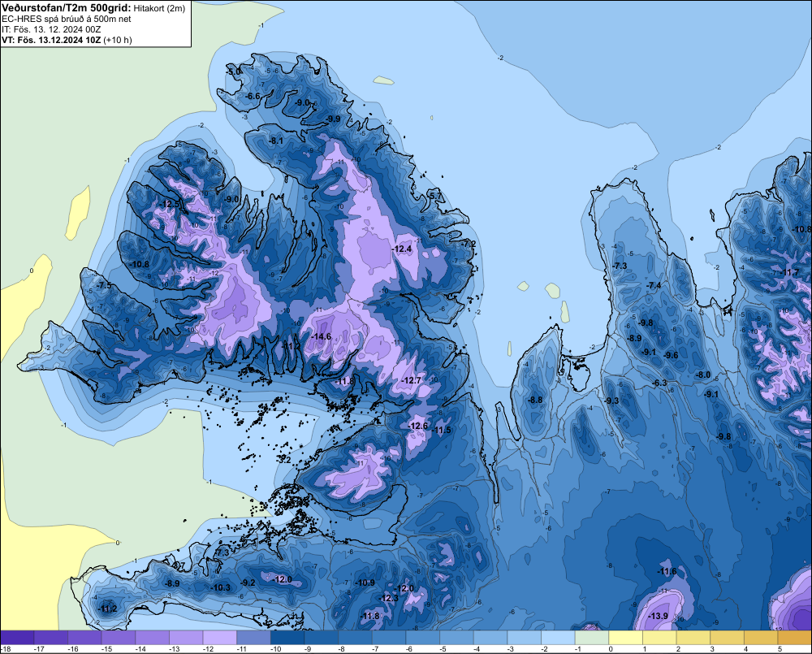Viewport: 812px width, 654px height.
Task: Click the -8.1 temperature value on the map
Action: coord(276,141)
